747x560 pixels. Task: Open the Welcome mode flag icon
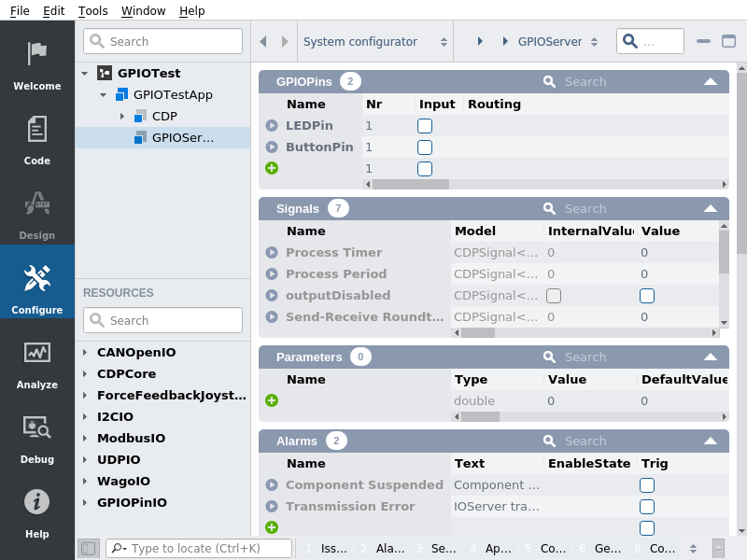[x=36, y=52]
